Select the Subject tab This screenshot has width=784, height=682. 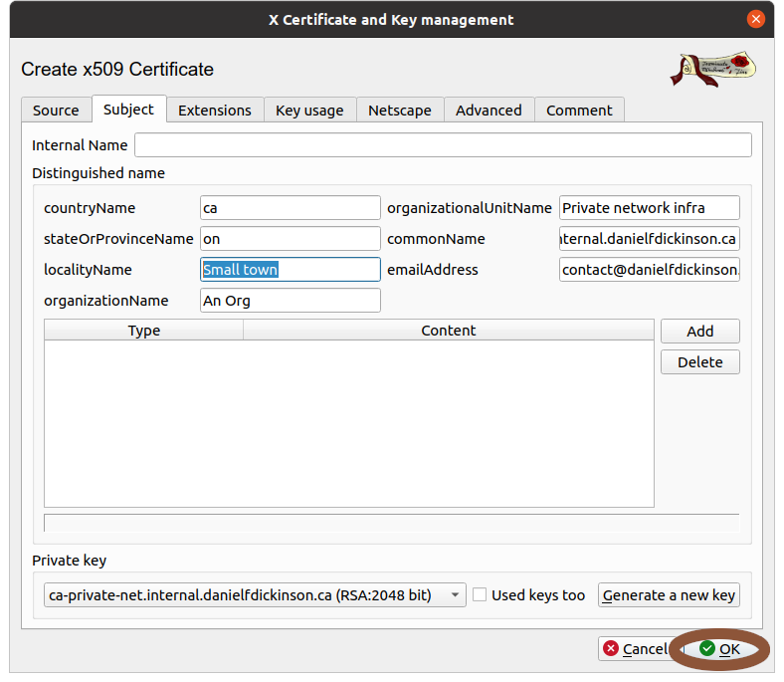click(128, 110)
